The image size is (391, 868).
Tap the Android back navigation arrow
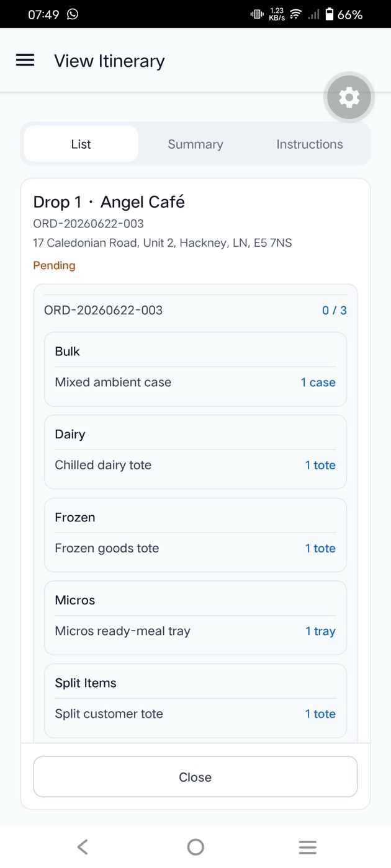point(83,847)
